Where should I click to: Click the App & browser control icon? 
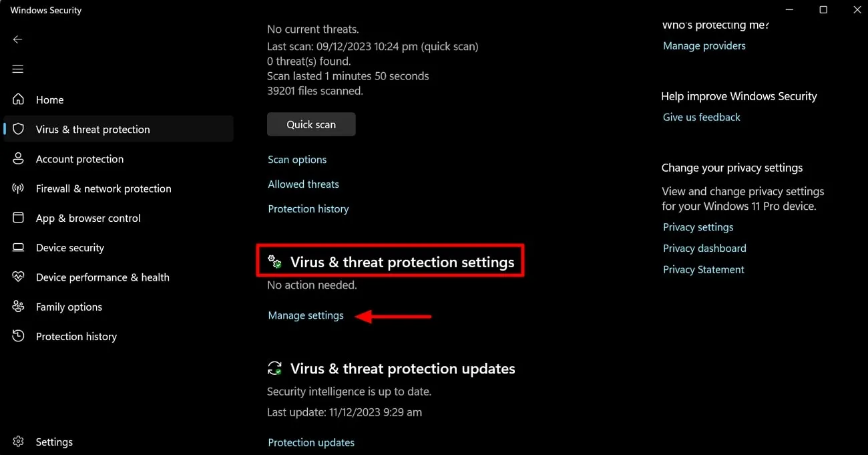[x=19, y=218]
